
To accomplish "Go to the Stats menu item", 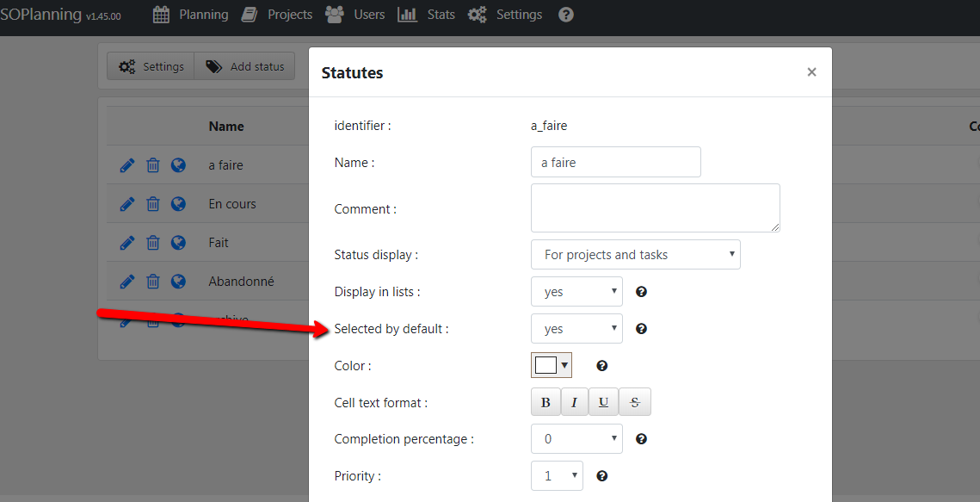I will click(427, 15).
